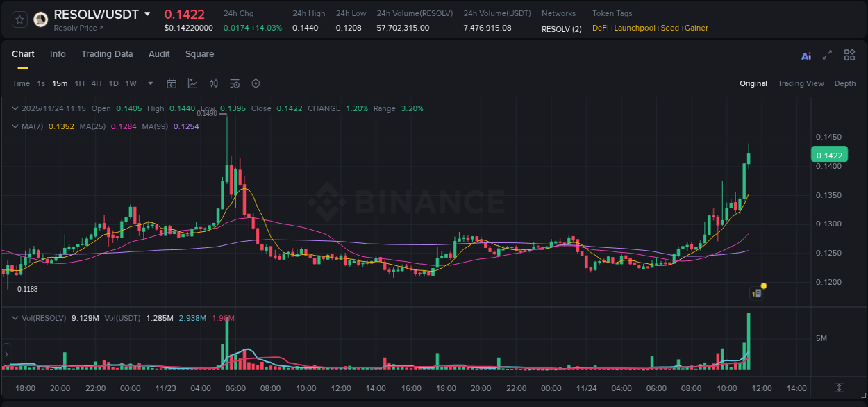Screen dimensions: 868x407
Task: Expand chart to fullscreen with arrow icon
Action: coord(828,55)
